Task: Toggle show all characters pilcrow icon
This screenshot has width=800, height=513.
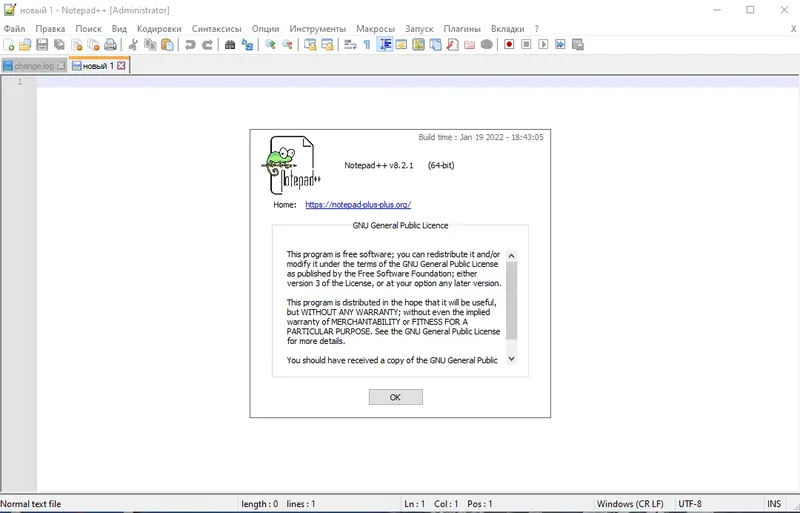Action: point(367,45)
